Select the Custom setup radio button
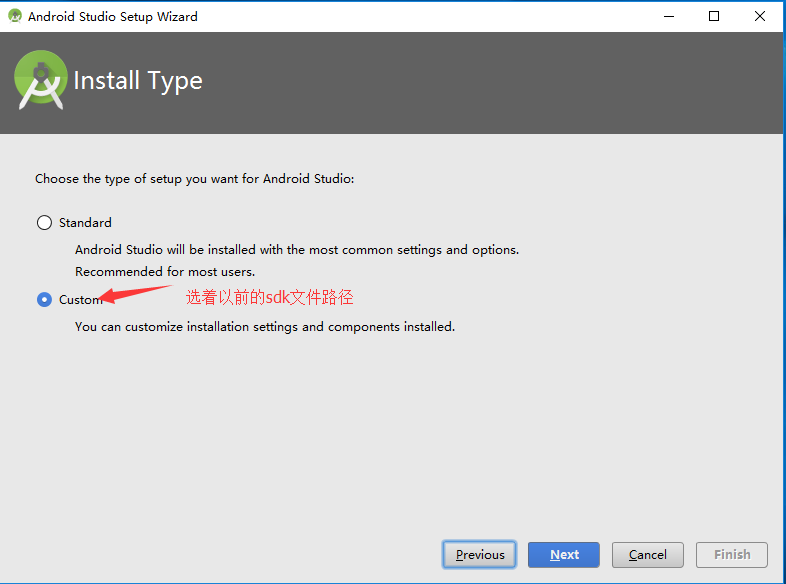This screenshot has width=786, height=584. point(44,300)
